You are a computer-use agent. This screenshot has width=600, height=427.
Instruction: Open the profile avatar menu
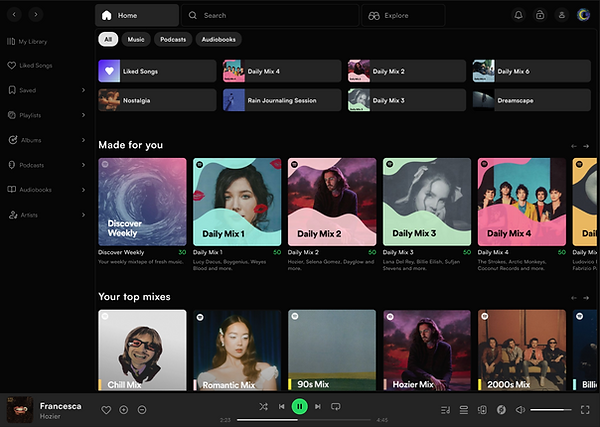584,15
